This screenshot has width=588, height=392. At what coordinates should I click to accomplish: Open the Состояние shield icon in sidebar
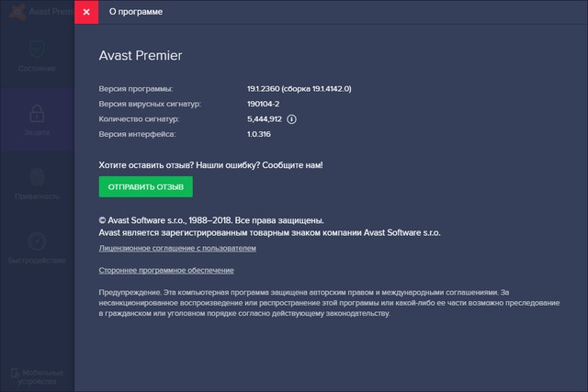pyautogui.click(x=37, y=49)
